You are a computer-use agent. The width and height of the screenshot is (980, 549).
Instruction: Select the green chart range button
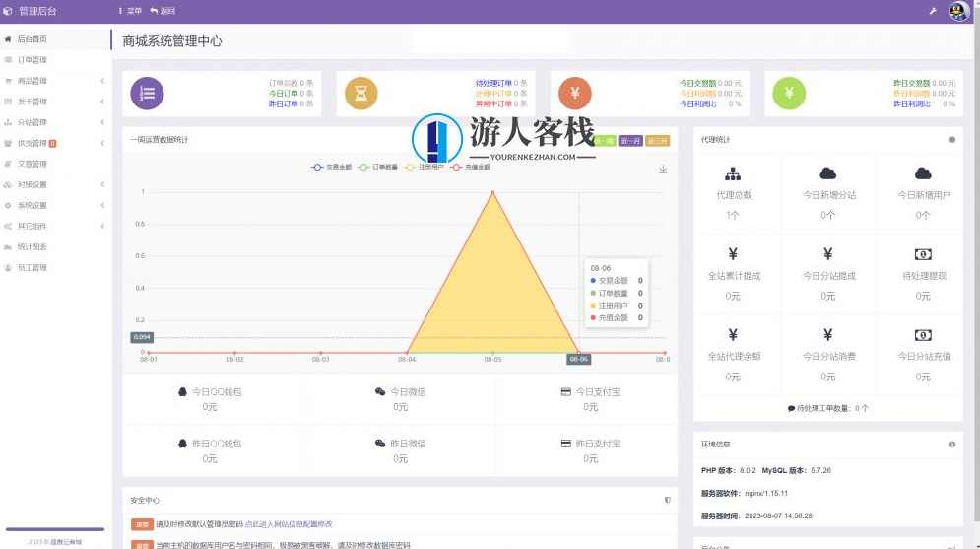pyautogui.click(x=605, y=141)
